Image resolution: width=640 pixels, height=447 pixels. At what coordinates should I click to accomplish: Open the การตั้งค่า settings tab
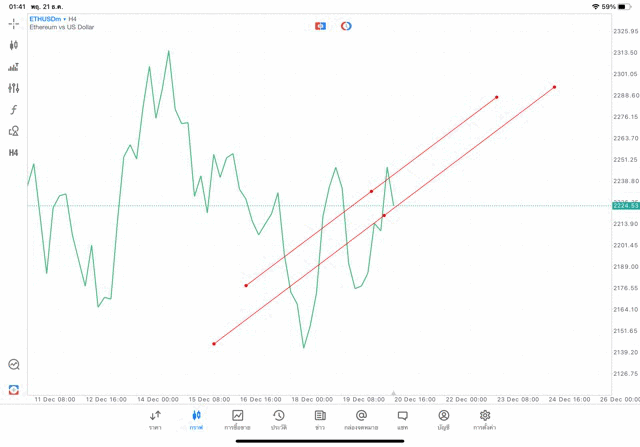pyautogui.click(x=485, y=420)
